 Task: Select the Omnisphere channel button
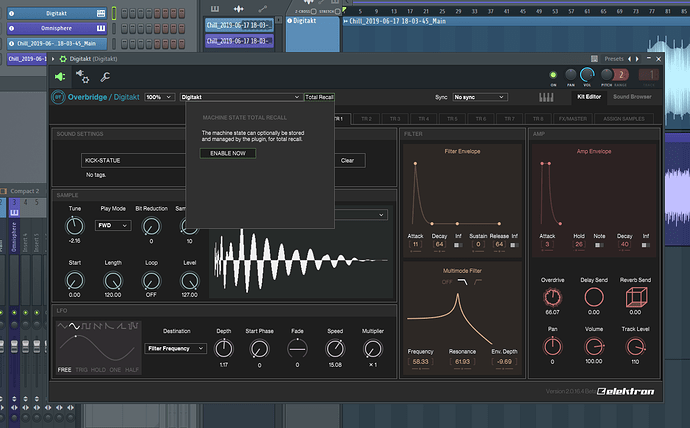tap(57, 28)
